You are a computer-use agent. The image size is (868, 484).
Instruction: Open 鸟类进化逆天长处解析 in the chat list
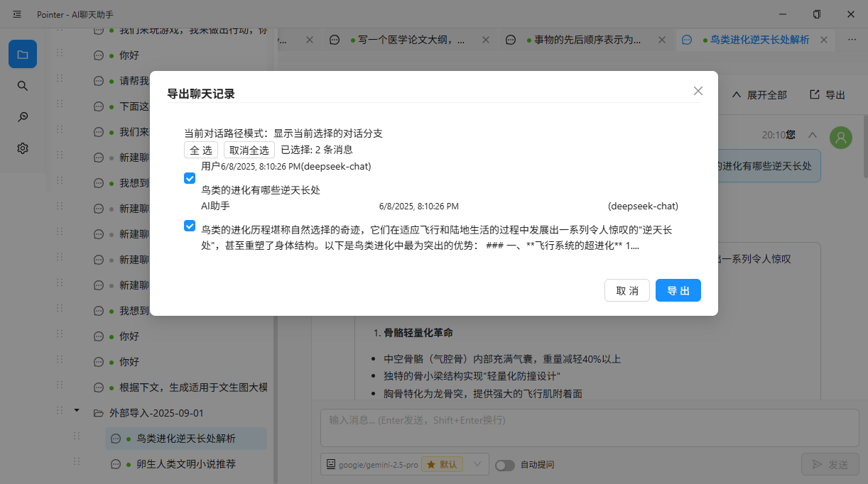[x=186, y=439]
